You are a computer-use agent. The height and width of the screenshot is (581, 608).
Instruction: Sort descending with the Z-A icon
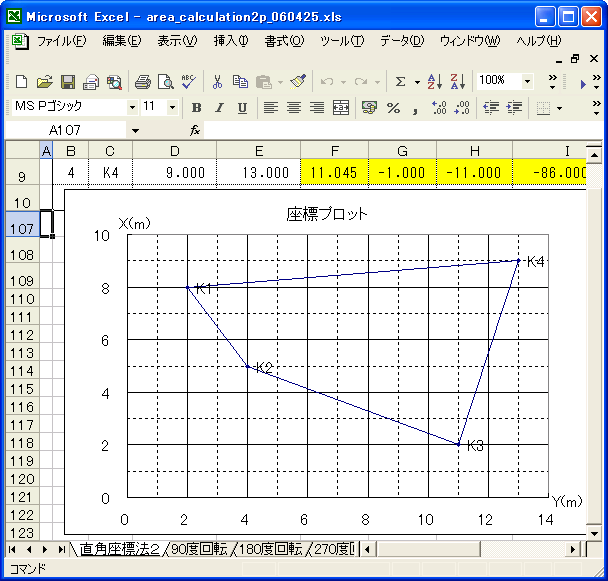point(458,82)
